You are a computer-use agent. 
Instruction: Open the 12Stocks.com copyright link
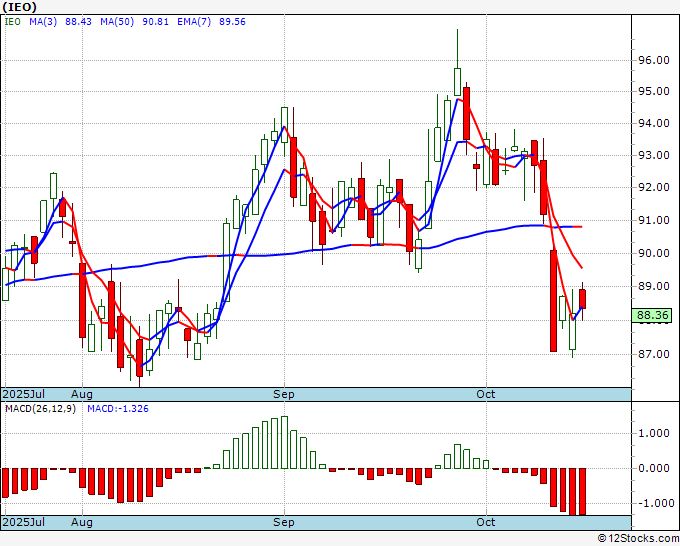[x=638, y=538]
